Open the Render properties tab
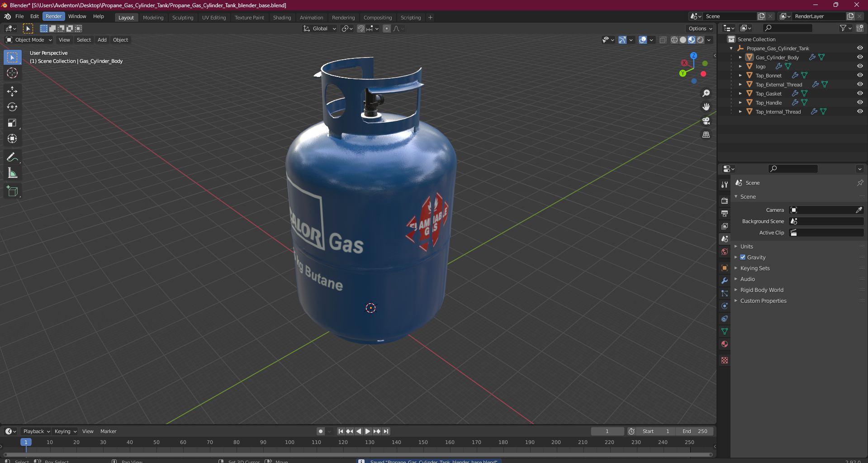This screenshot has width=868, height=463. pyautogui.click(x=725, y=200)
